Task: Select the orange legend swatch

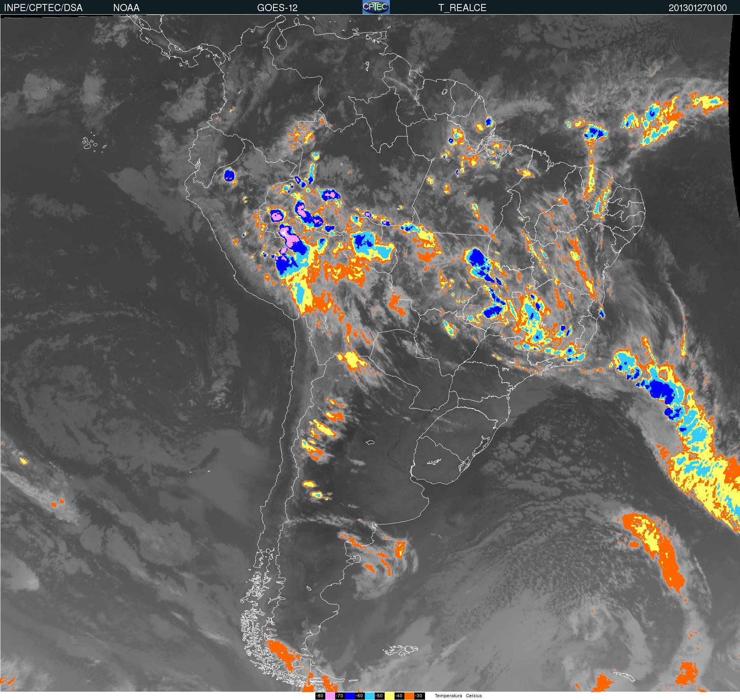Action: (x=409, y=696)
